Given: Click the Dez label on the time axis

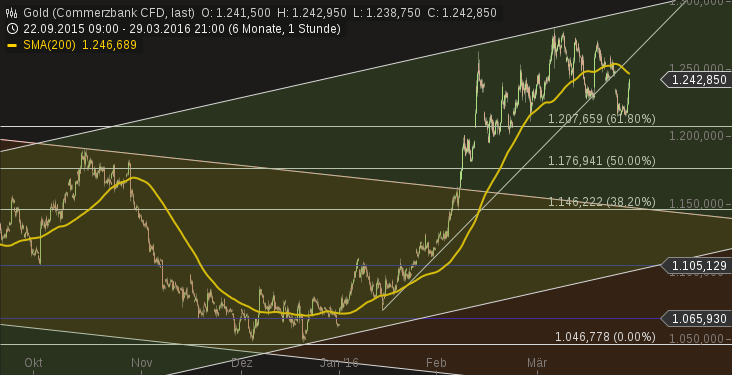Looking at the screenshot, I should coord(242,363).
